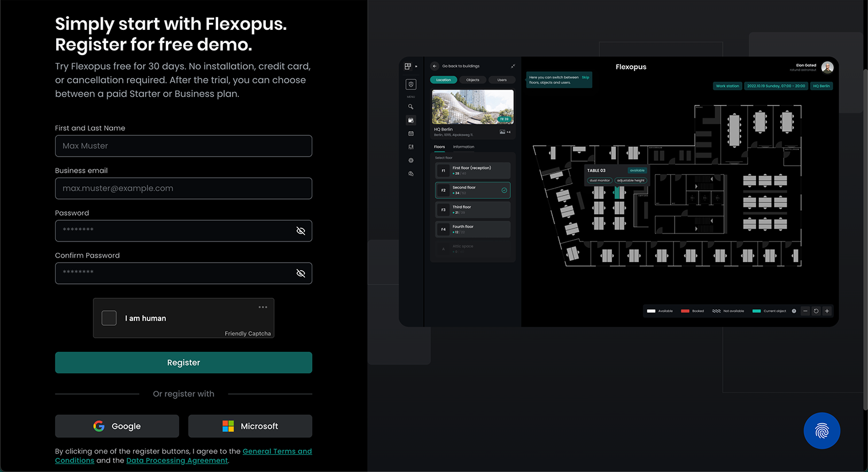Click the zoom in plus icon on floor plan
868x472 pixels.
[827, 311]
